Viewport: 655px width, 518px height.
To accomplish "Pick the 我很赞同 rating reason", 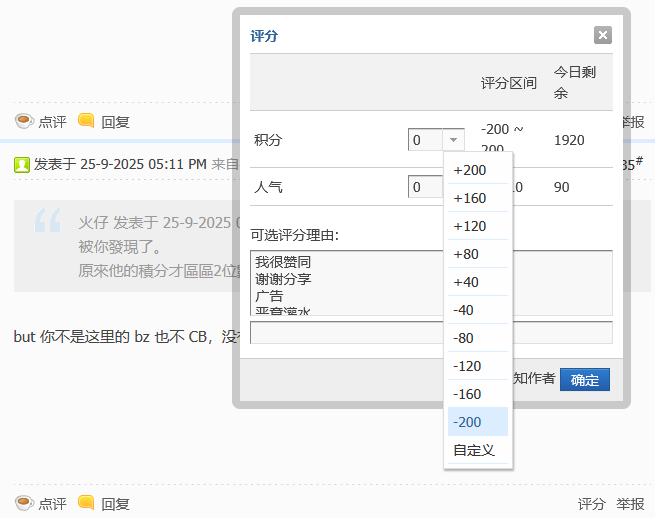I will click(277, 262).
